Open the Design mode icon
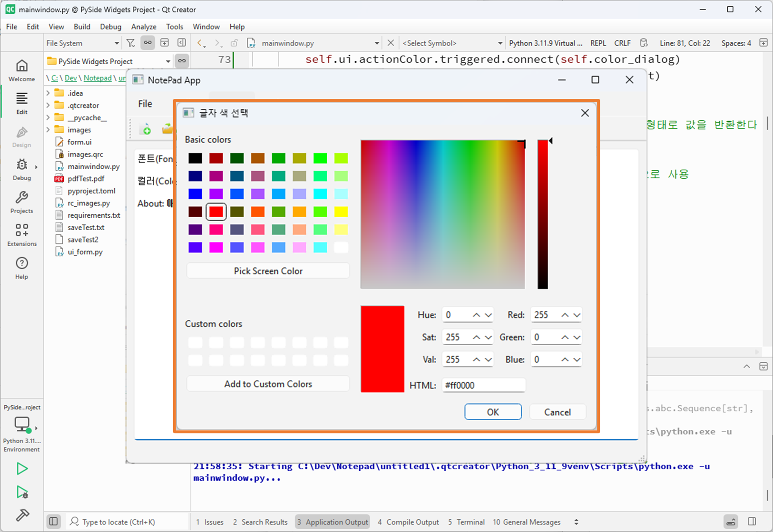 pos(22,136)
